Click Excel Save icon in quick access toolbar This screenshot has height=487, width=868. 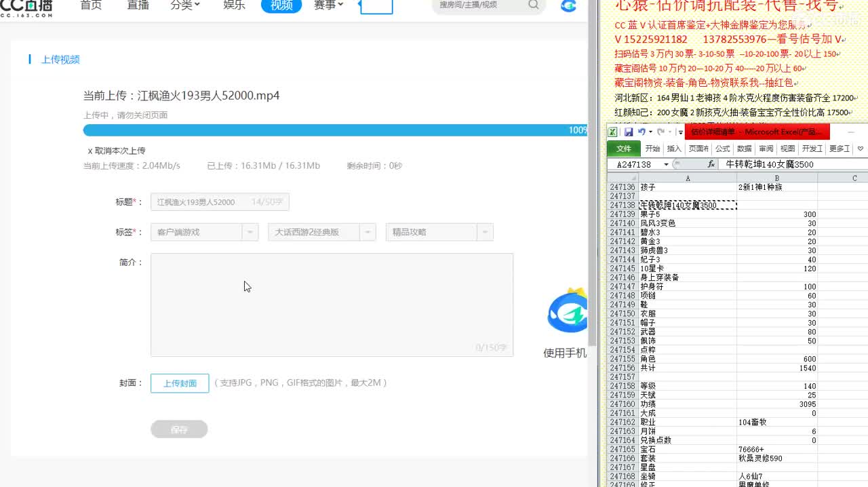629,132
